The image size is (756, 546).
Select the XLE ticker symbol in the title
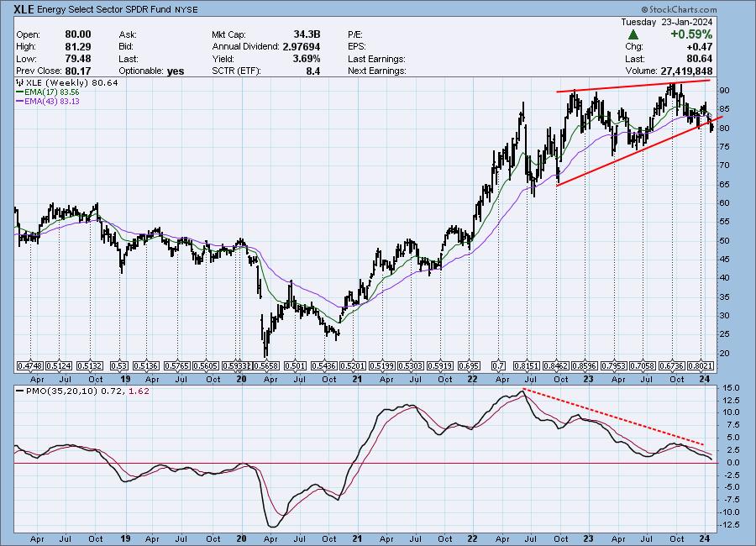point(24,9)
